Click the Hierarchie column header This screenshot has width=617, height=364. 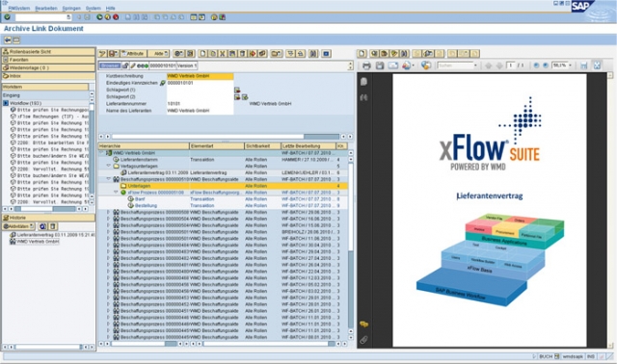[144, 145]
